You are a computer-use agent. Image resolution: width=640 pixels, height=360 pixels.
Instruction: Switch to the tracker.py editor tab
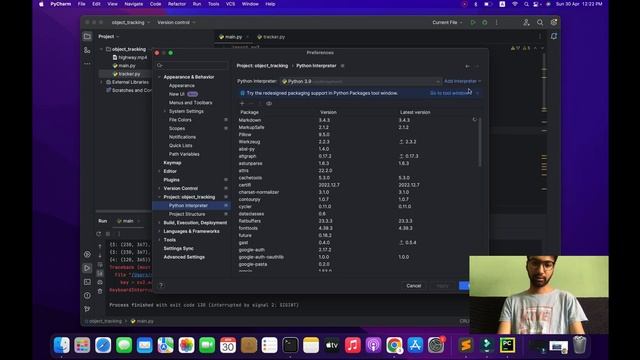point(271,37)
